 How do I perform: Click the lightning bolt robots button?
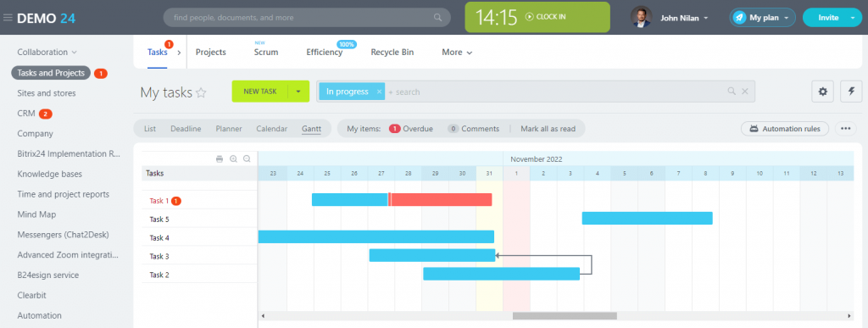pyautogui.click(x=851, y=92)
